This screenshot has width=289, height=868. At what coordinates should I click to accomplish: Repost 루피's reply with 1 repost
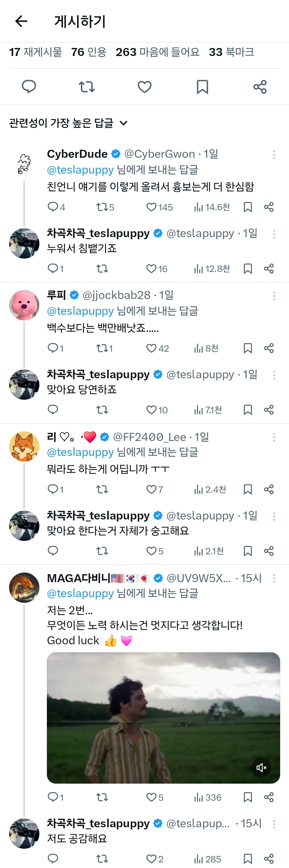click(104, 348)
